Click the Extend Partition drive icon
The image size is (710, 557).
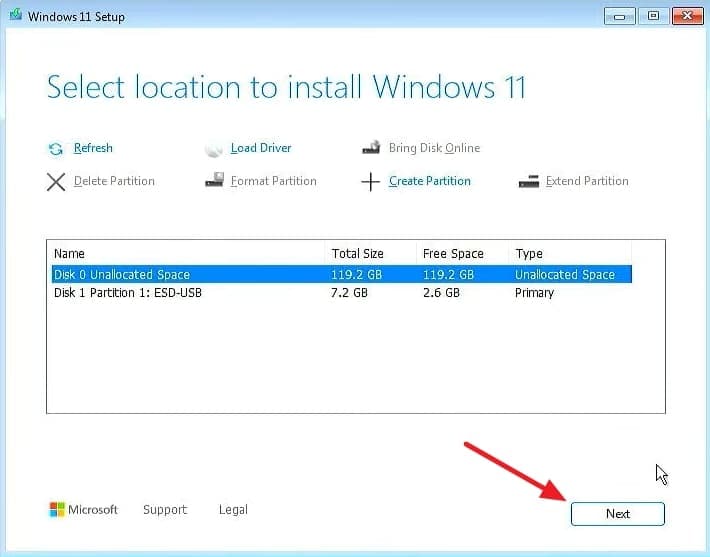tap(529, 182)
